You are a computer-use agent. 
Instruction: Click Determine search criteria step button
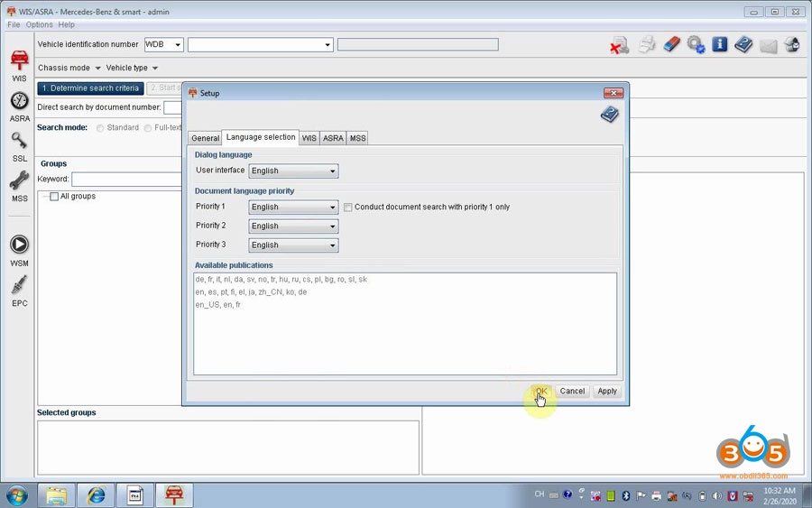click(x=90, y=88)
